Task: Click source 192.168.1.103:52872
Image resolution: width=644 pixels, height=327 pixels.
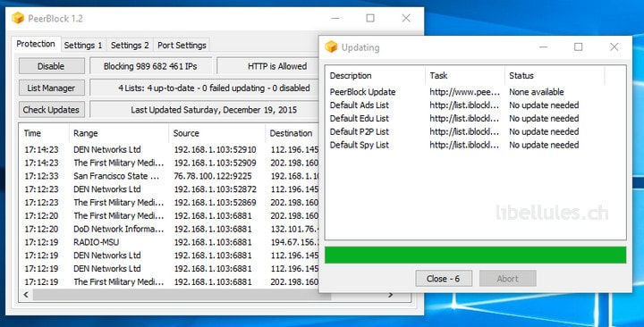Action: pyautogui.click(x=216, y=189)
